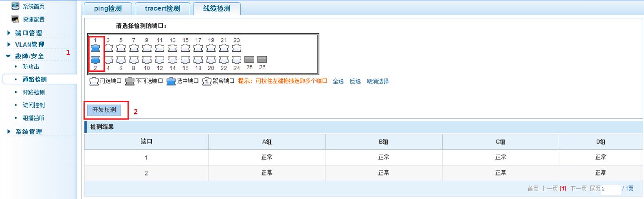Click 反选 invert selection link
The image size is (644, 199).
coord(355,81)
